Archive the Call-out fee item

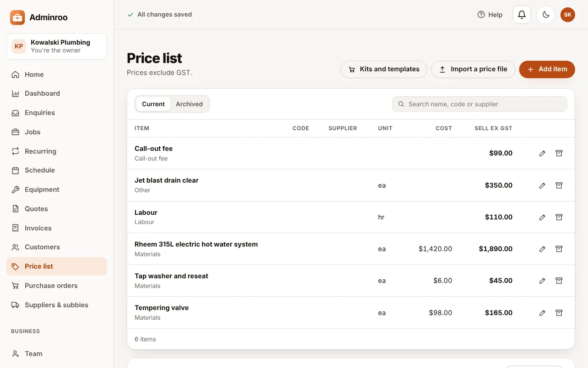[559, 153]
